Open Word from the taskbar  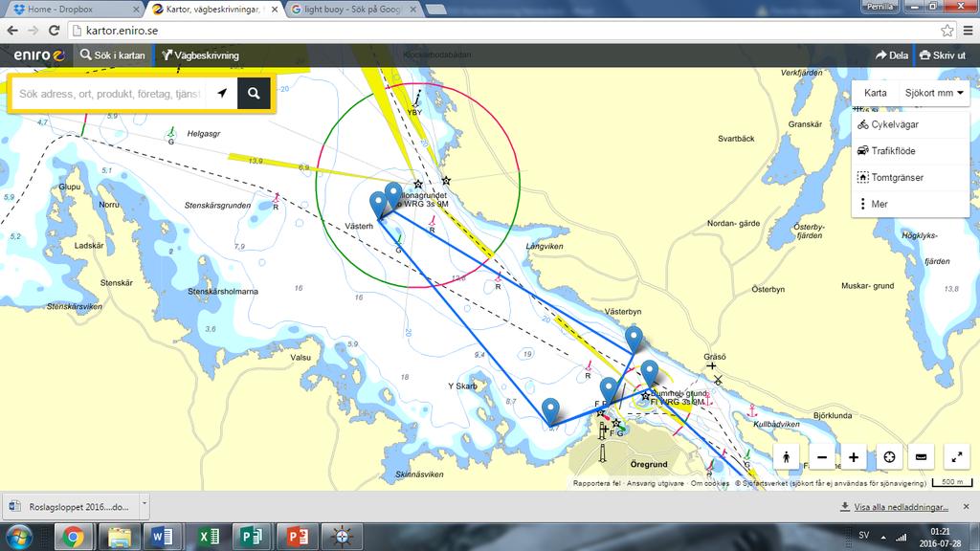pyautogui.click(x=163, y=538)
